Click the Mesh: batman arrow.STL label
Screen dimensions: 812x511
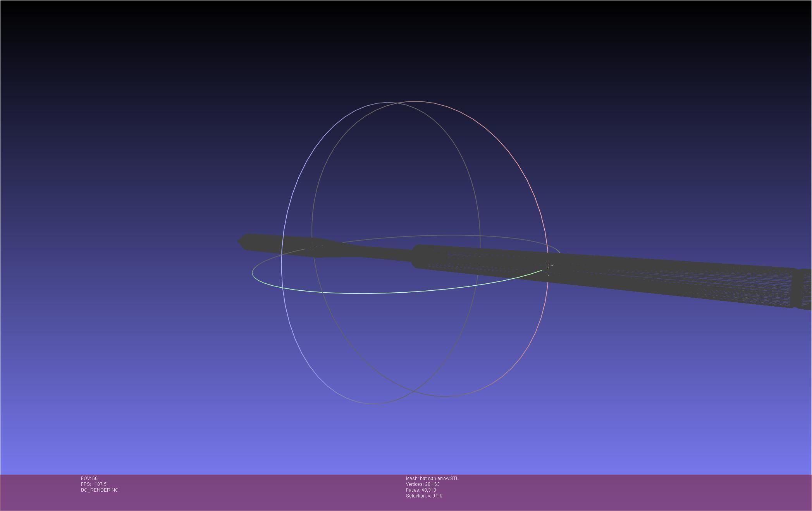pos(432,478)
